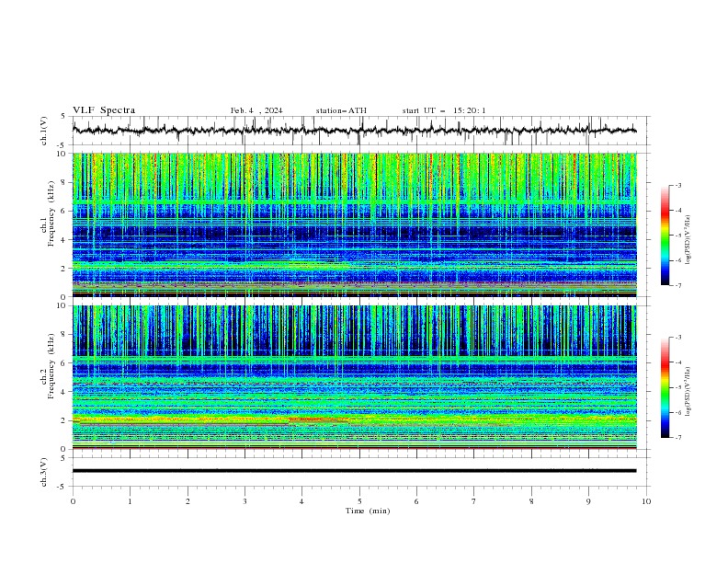Click the ch.1 colorbar "-7" tick value

pyautogui.click(x=678, y=285)
